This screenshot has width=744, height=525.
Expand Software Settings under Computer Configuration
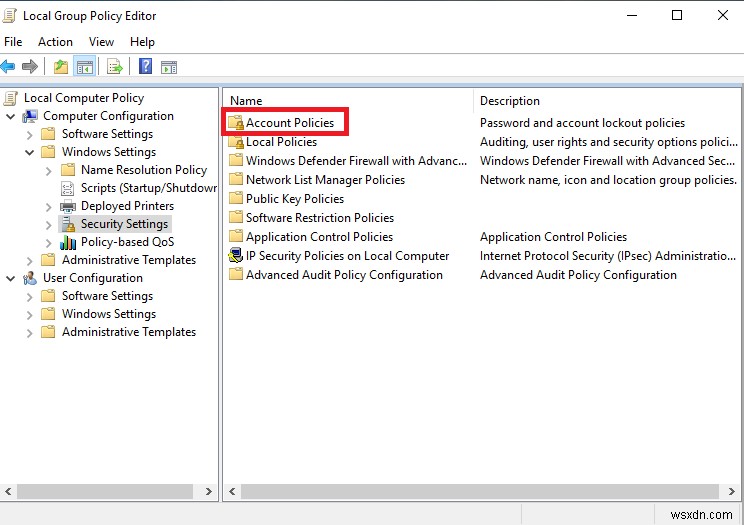[x=29, y=135]
